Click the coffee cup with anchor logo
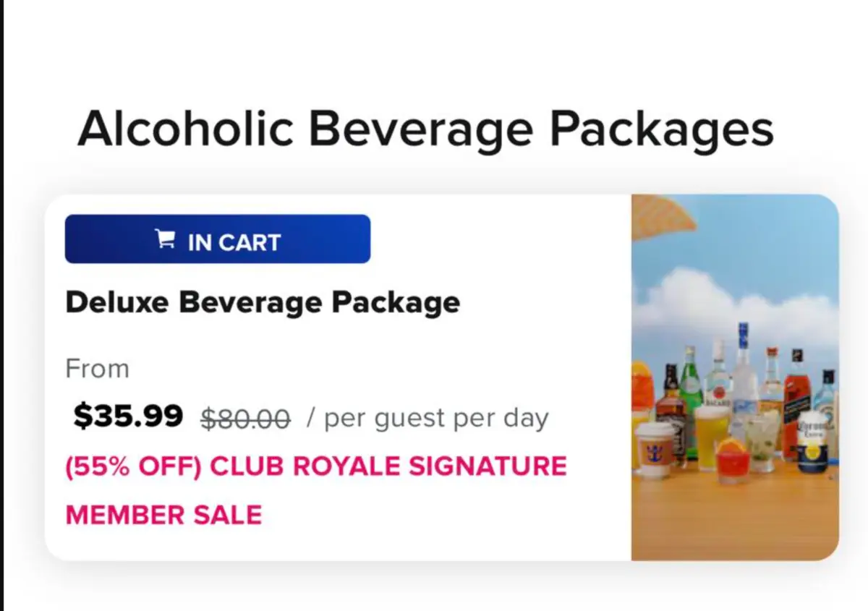 [653, 450]
